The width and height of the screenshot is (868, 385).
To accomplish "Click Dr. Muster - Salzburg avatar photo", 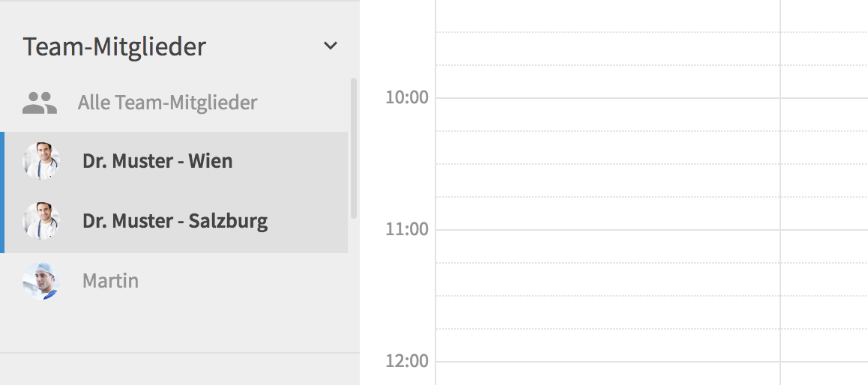I will pyautogui.click(x=41, y=221).
